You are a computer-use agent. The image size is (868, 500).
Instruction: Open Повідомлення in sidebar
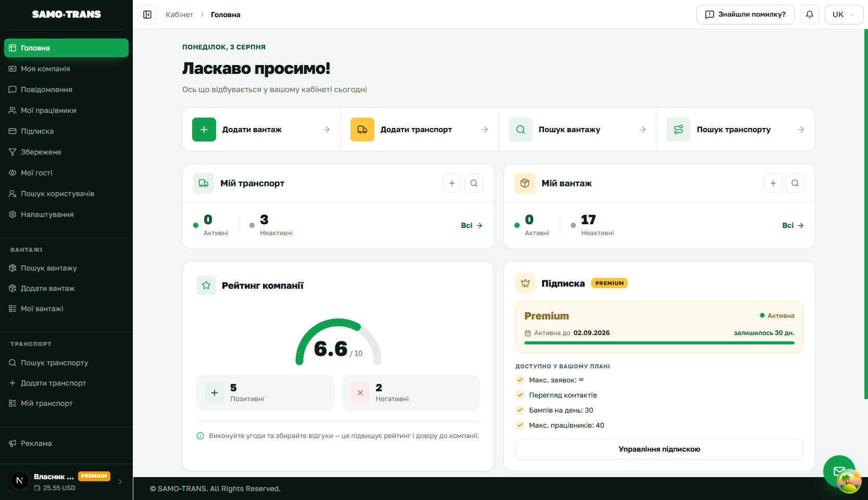tap(66, 89)
